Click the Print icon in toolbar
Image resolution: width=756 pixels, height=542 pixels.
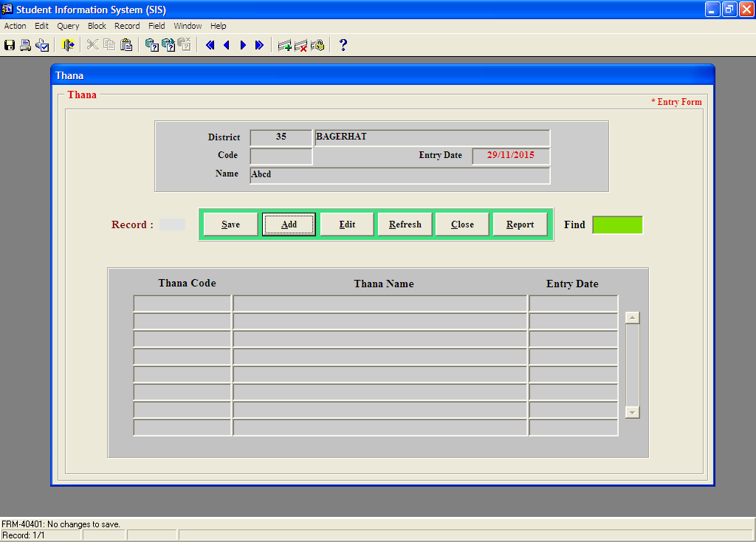pos(25,45)
